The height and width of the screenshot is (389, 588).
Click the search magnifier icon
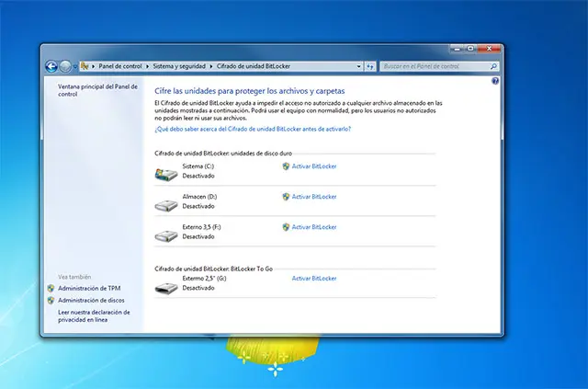click(x=493, y=66)
